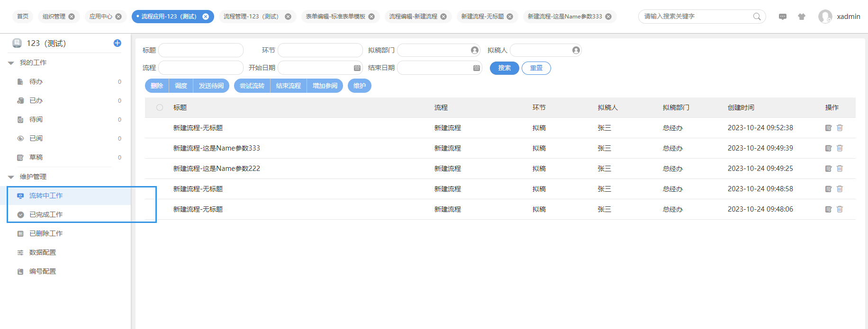Open the xadmin user avatar
This screenshot has width=868, height=329.
(825, 17)
